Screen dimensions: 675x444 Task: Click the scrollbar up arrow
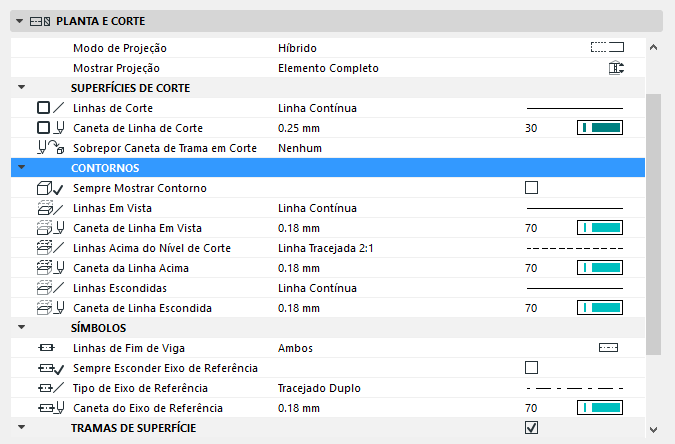click(654, 47)
